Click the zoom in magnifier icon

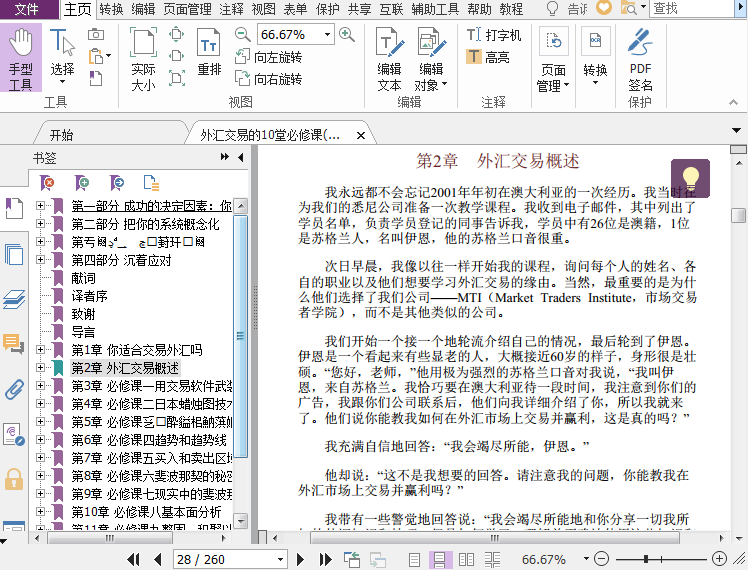click(347, 34)
